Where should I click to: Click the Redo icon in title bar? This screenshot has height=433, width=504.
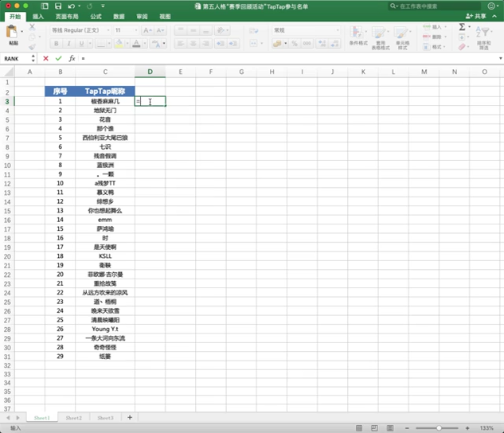90,6
